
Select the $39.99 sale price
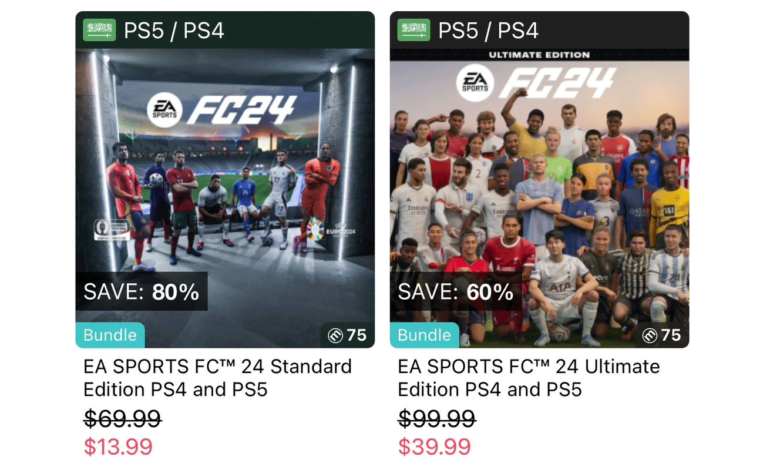click(434, 447)
